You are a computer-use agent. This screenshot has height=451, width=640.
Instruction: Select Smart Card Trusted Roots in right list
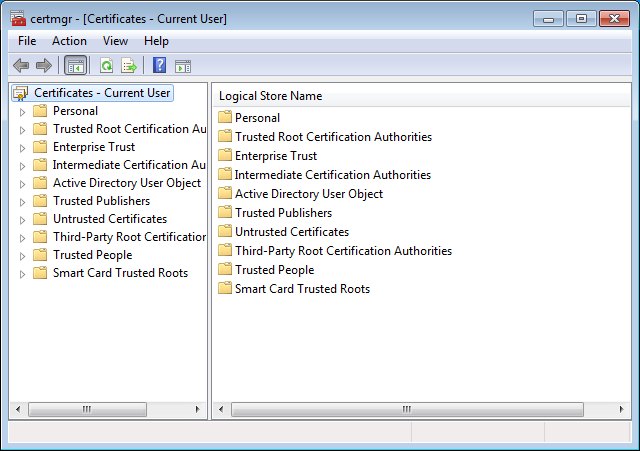coord(302,289)
